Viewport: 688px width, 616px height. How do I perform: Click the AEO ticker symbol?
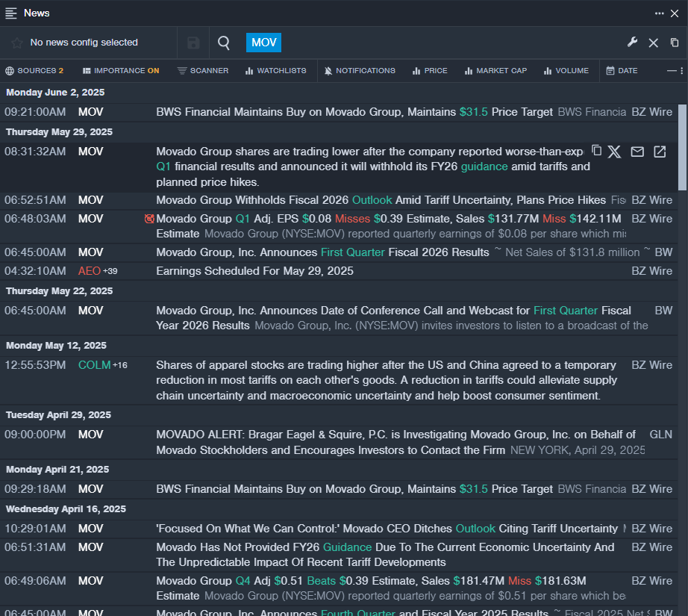click(90, 271)
